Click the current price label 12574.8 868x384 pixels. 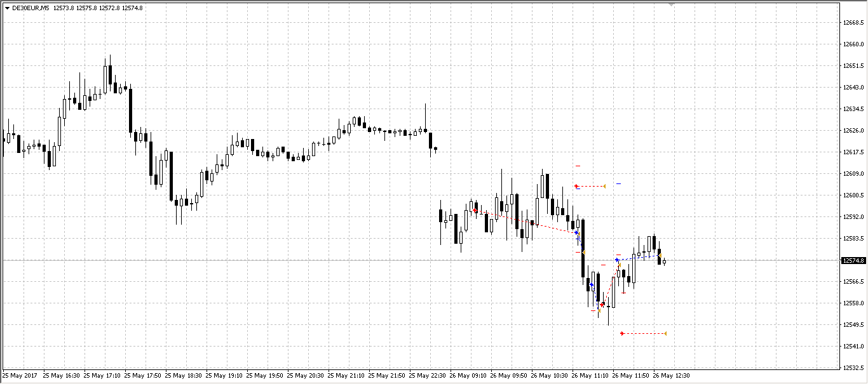pyautogui.click(x=853, y=260)
